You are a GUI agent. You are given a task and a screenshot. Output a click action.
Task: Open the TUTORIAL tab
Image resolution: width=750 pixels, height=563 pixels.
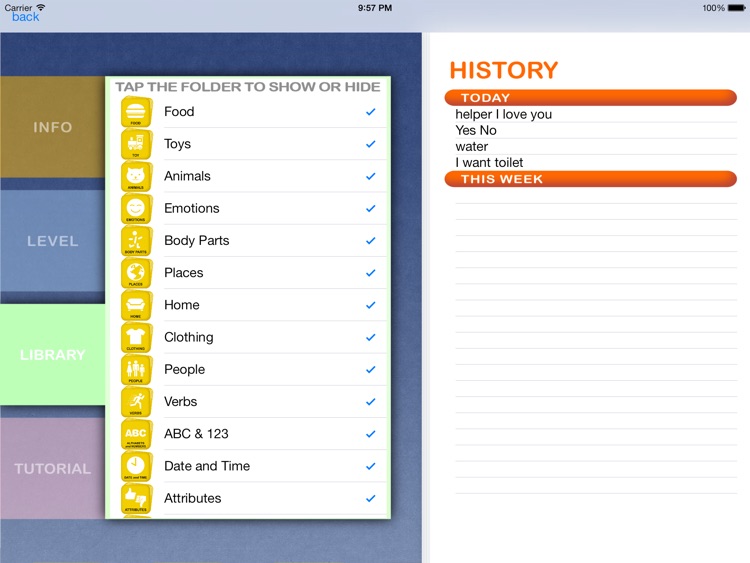53,468
